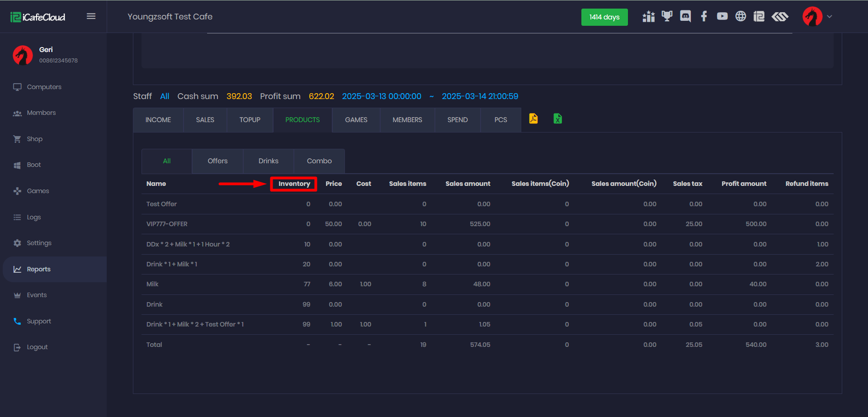Click the iCafe square logo icon in header

pos(759,17)
